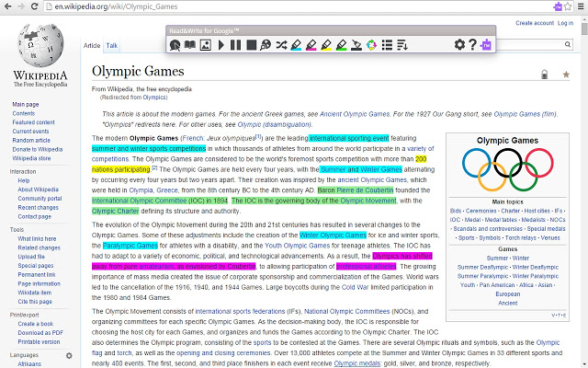Image resolution: width=588 pixels, height=368 pixels.
Task: Open Main page in the sidebar
Action: pyautogui.click(x=26, y=104)
